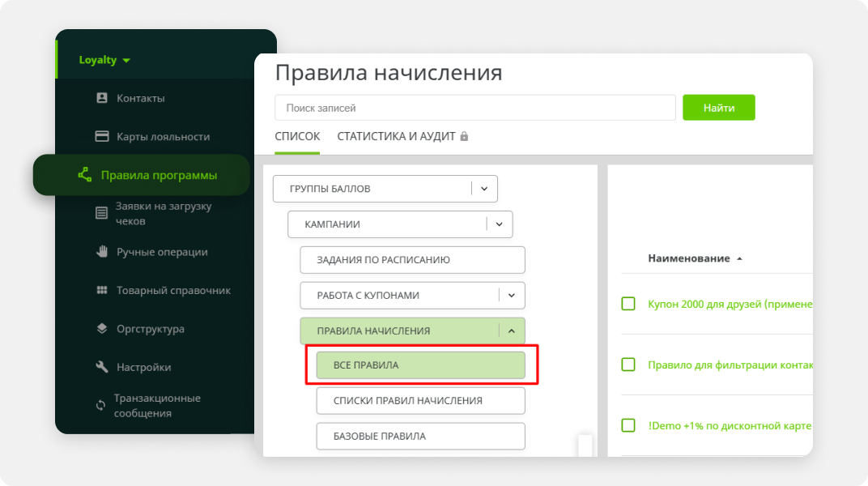This screenshot has height=486, width=868.
Task: Click the wrench settings icon
Action: click(x=102, y=367)
